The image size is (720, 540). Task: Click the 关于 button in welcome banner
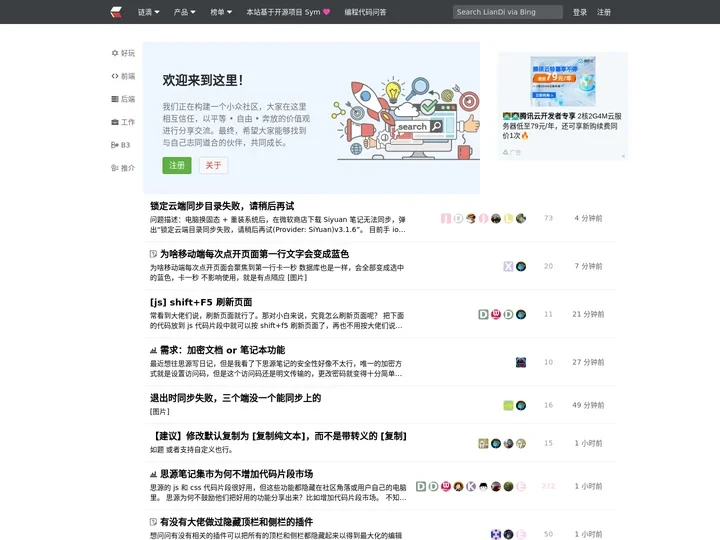coord(213,165)
